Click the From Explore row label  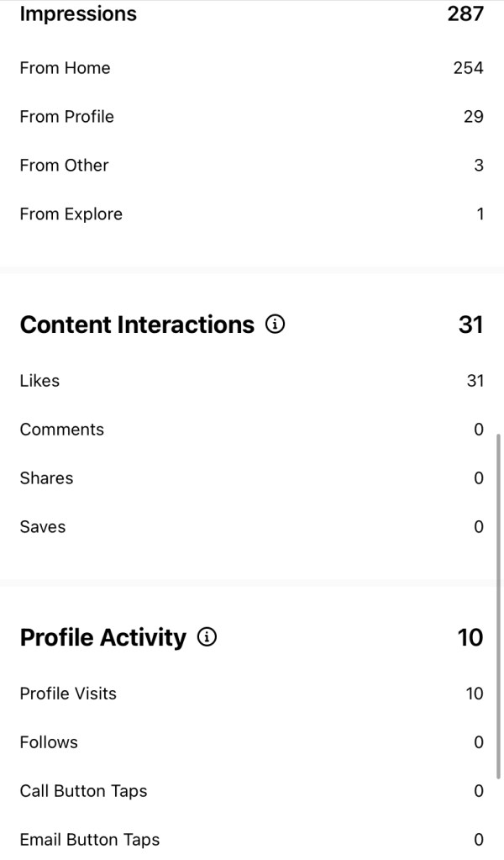71,214
